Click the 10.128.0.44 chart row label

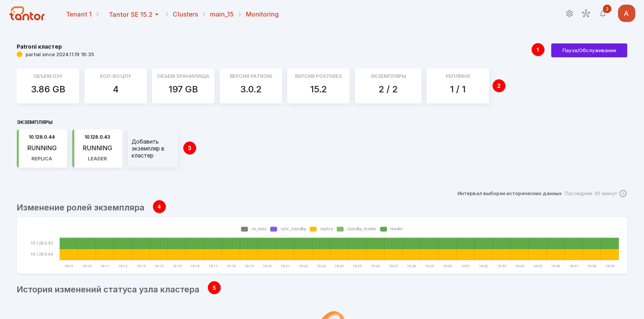pyautogui.click(x=42, y=254)
